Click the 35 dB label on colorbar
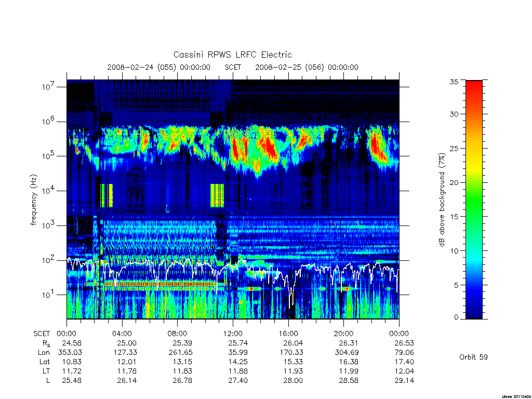Image resolution: width=532 pixels, height=399 pixels. [454, 82]
